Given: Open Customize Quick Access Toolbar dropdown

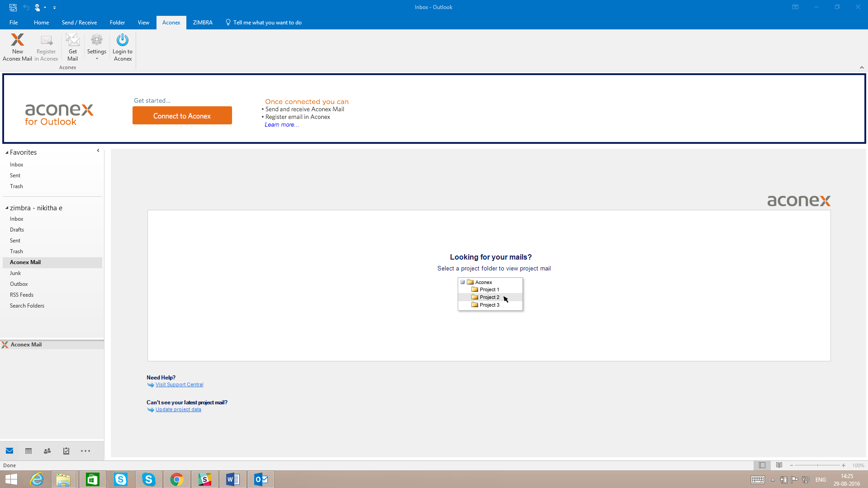Looking at the screenshot, I should point(54,7).
